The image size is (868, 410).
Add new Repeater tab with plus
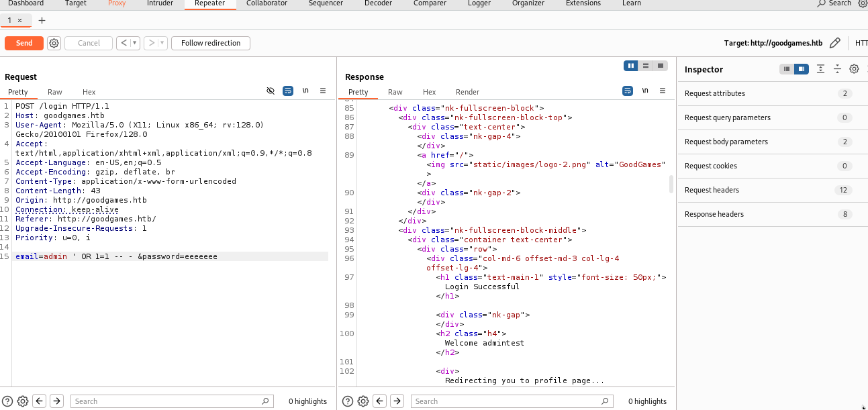[42, 20]
